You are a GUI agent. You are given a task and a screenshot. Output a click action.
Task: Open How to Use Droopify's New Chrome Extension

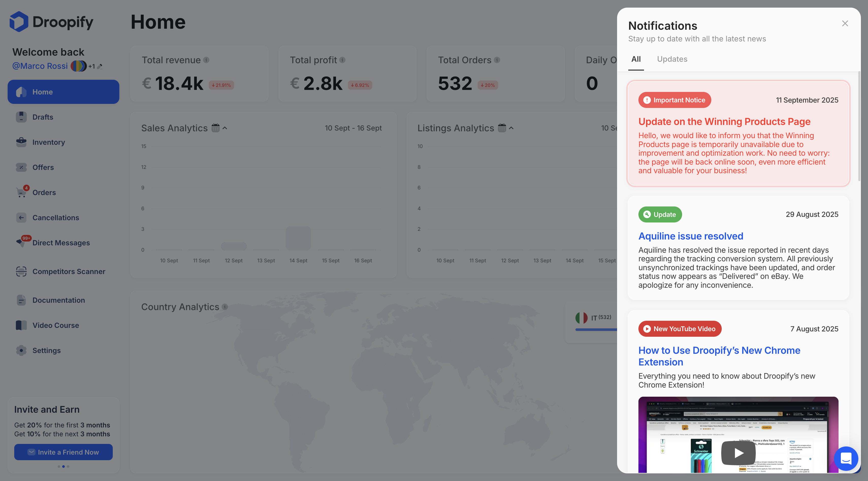coord(719,356)
